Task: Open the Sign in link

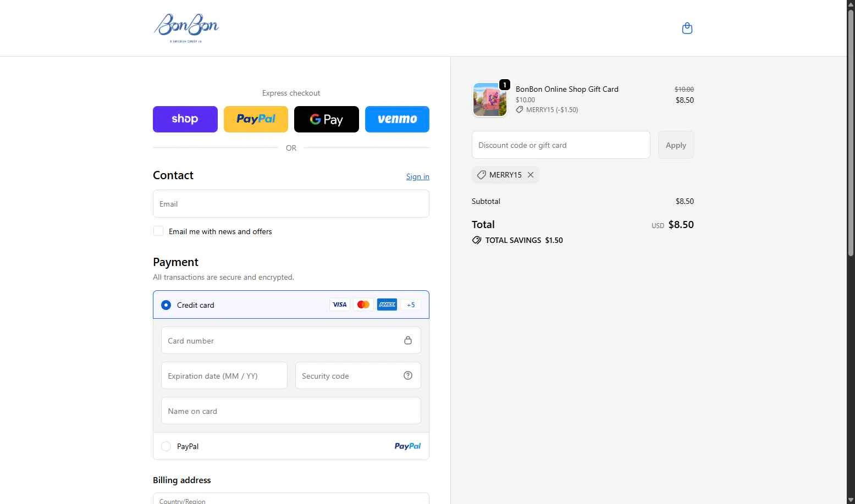Action: tap(418, 176)
